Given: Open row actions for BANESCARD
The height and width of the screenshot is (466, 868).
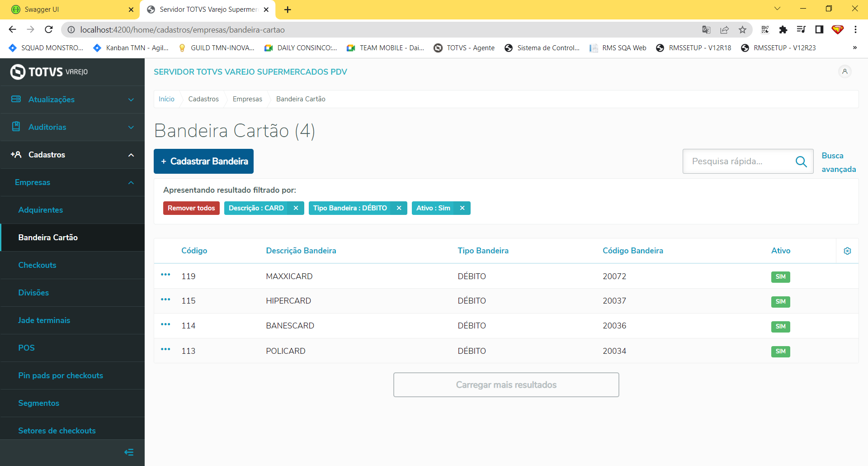Looking at the screenshot, I should coord(165,324).
